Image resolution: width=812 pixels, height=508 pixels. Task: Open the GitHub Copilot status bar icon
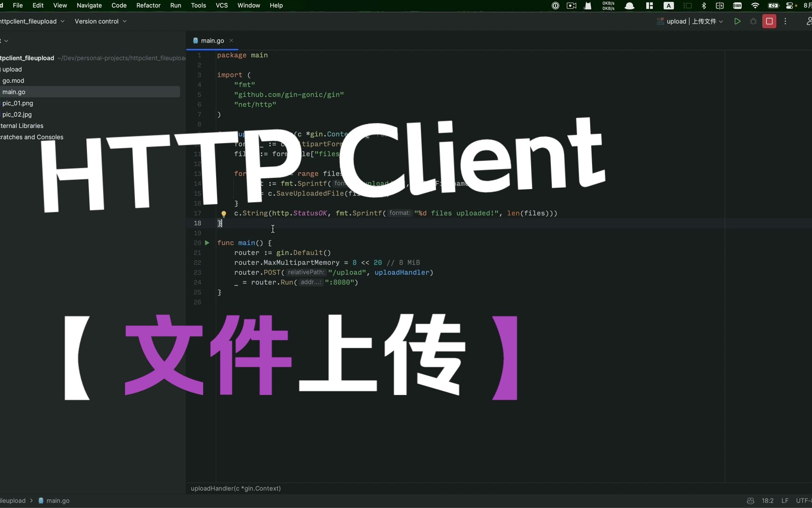(x=750, y=500)
